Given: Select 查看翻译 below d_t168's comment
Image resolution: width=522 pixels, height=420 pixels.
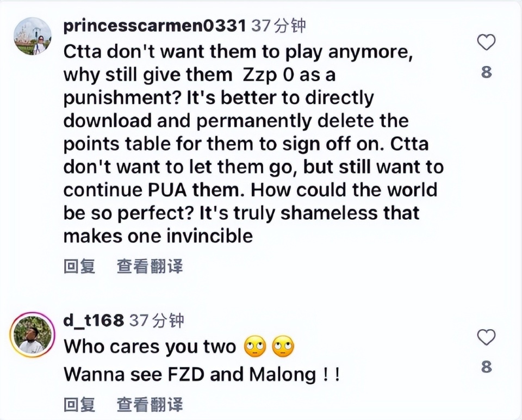Looking at the screenshot, I should (x=150, y=404).
